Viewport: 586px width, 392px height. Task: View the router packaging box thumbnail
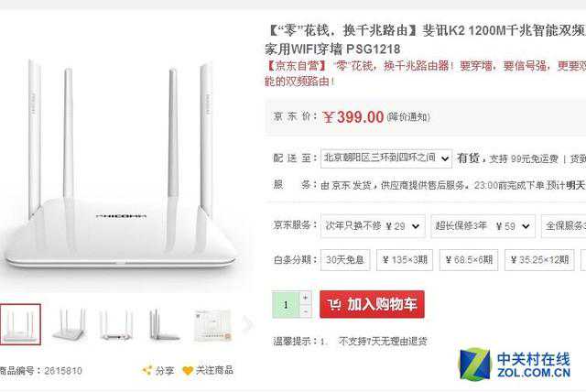click(x=212, y=325)
